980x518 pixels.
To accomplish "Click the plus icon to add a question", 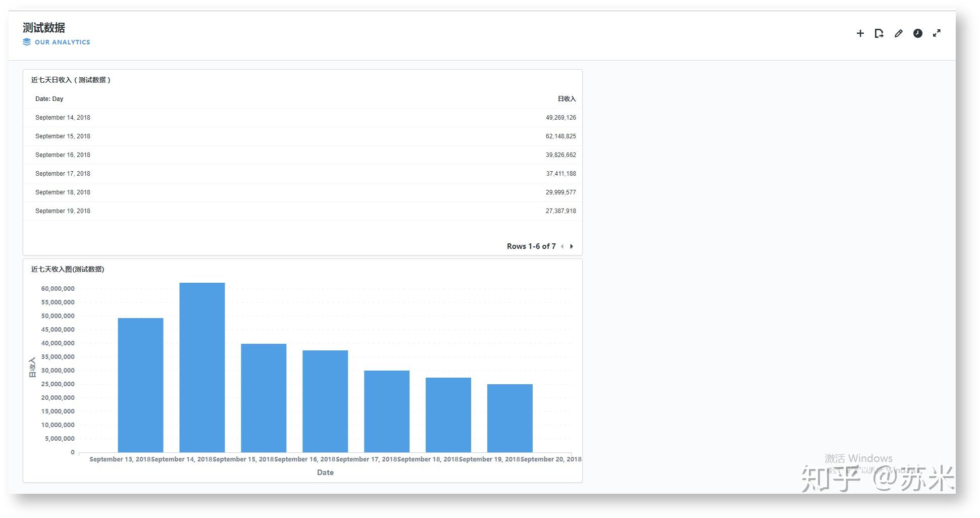I will tap(860, 33).
